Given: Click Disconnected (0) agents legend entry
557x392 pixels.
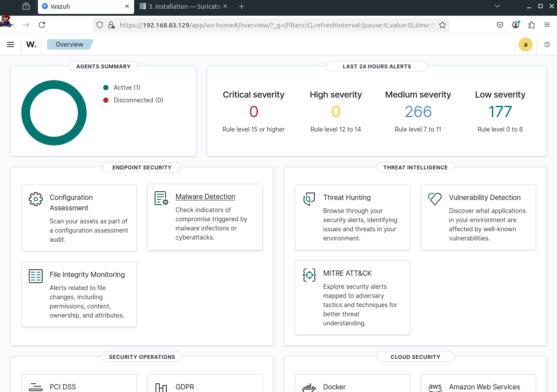Looking at the screenshot, I should coord(133,100).
